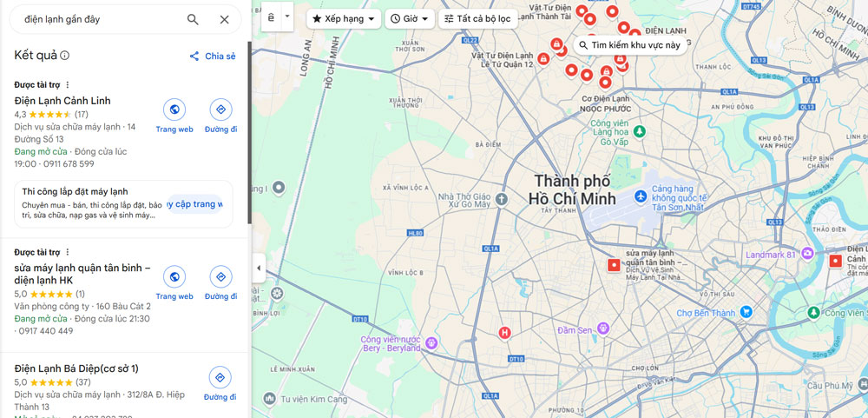Click the red H hospital marker

[x=504, y=333]
